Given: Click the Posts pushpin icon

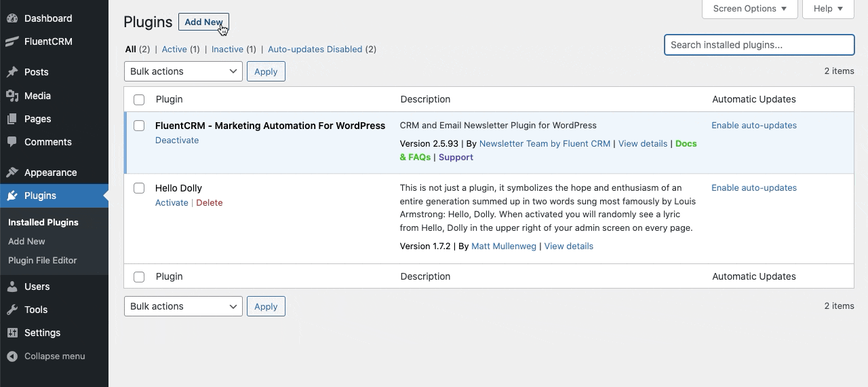Looking at the screenshot, I should point(12,72).
